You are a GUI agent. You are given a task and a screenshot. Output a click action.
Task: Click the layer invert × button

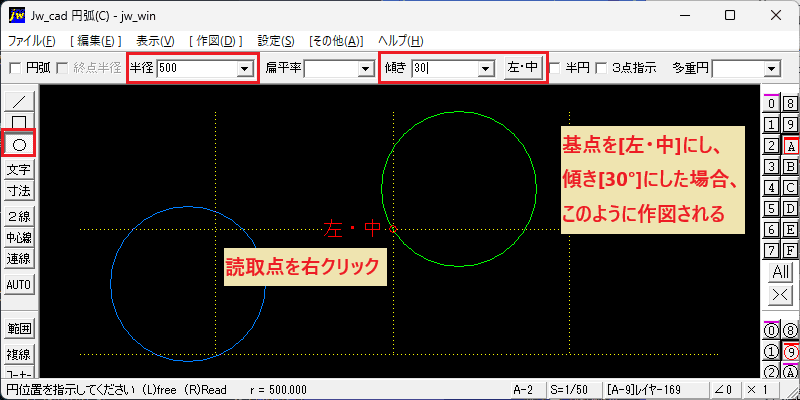pyautogui.click(x=781, y=296)
